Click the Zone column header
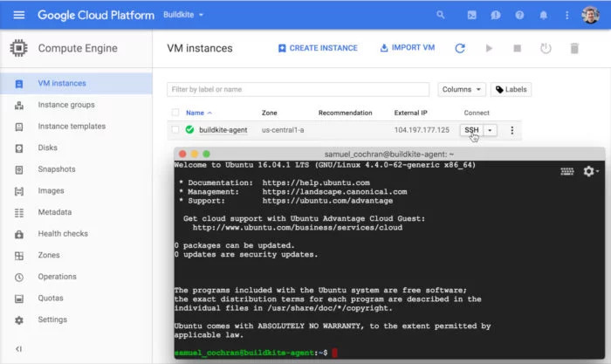611x364 pixels. click(x=269, y=113)
